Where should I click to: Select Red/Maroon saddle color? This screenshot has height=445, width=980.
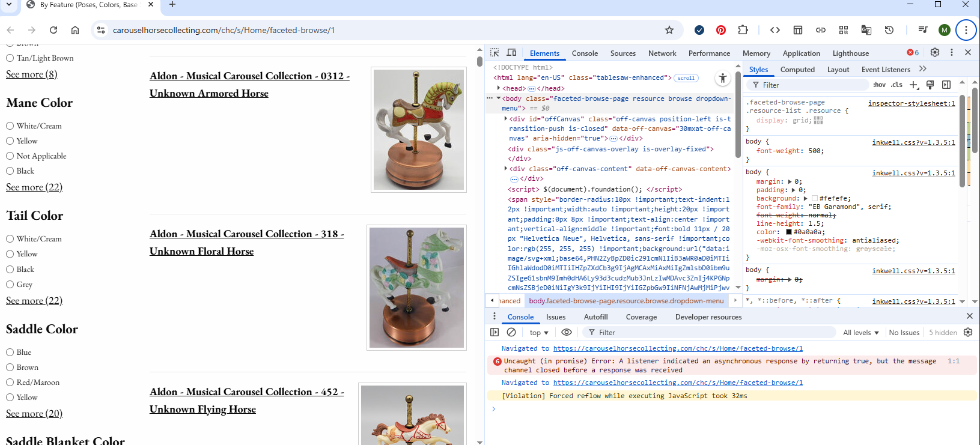[10, 383]
